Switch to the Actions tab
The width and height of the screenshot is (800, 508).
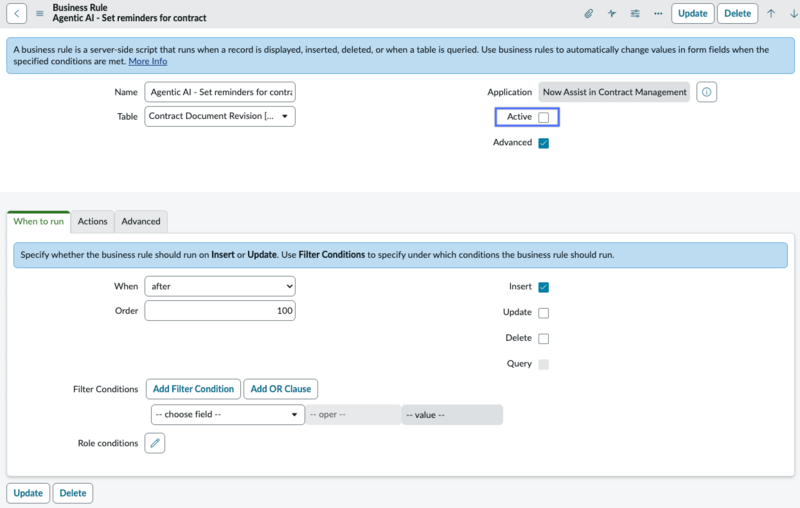(92, 221)
